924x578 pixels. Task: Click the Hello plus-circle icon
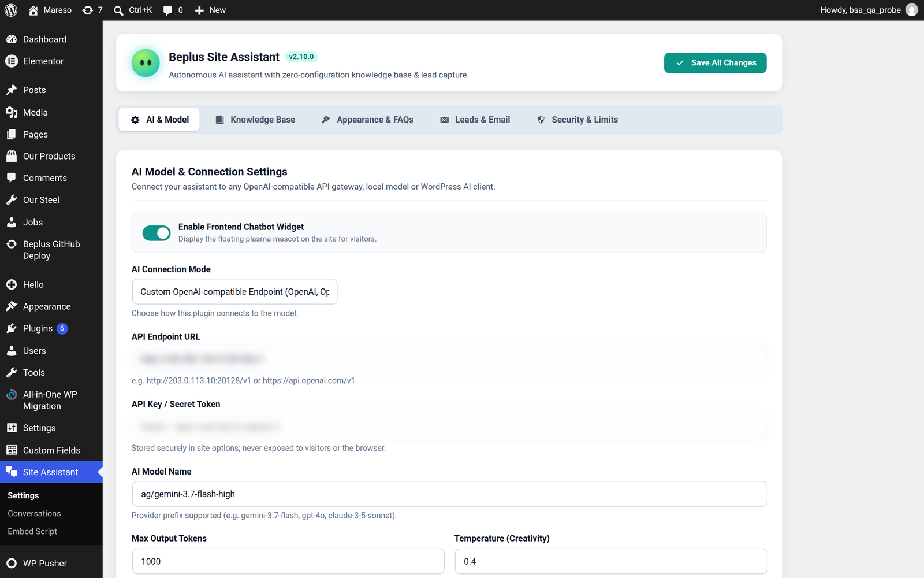click(x=12, y=284)
